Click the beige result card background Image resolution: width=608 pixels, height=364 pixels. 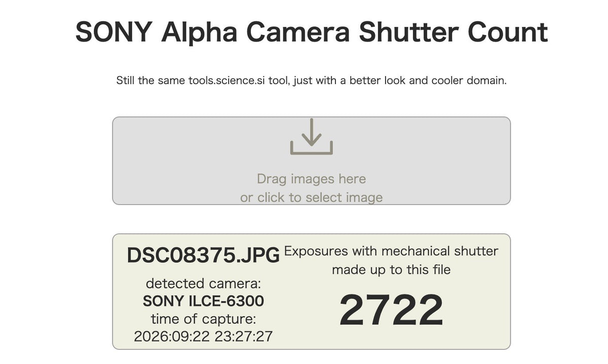pos(311,292)
